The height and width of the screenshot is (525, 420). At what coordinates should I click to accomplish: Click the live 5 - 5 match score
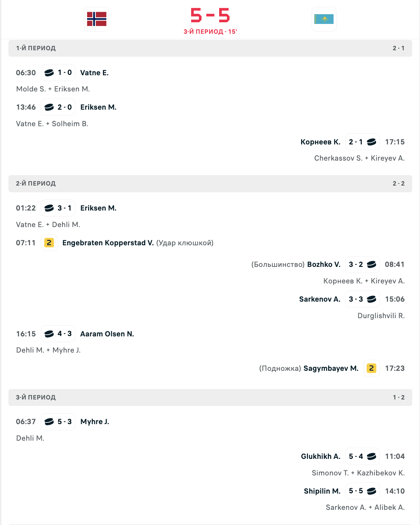pos(210,16)
